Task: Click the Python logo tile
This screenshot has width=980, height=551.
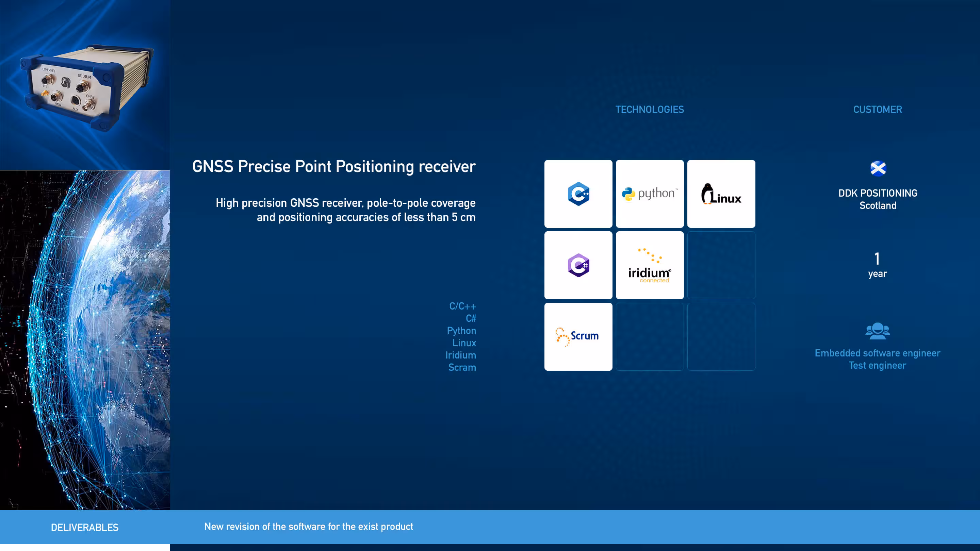Action: (x=649, y=194)
